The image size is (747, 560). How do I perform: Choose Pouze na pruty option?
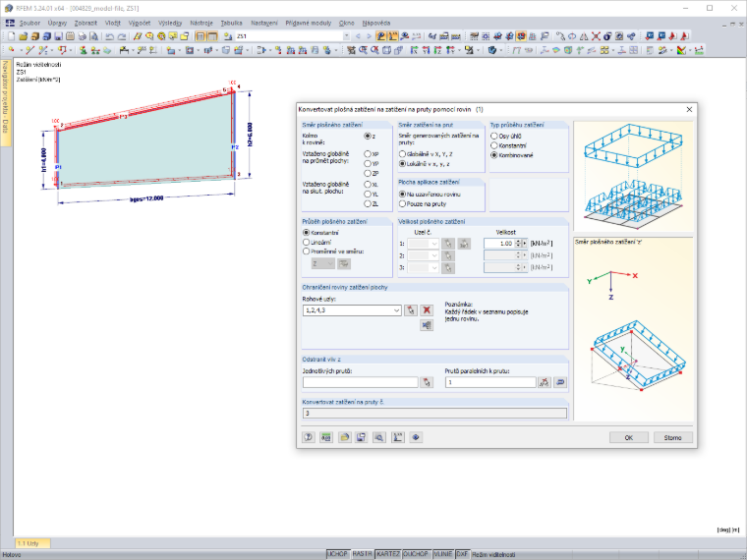coord(402,203)
